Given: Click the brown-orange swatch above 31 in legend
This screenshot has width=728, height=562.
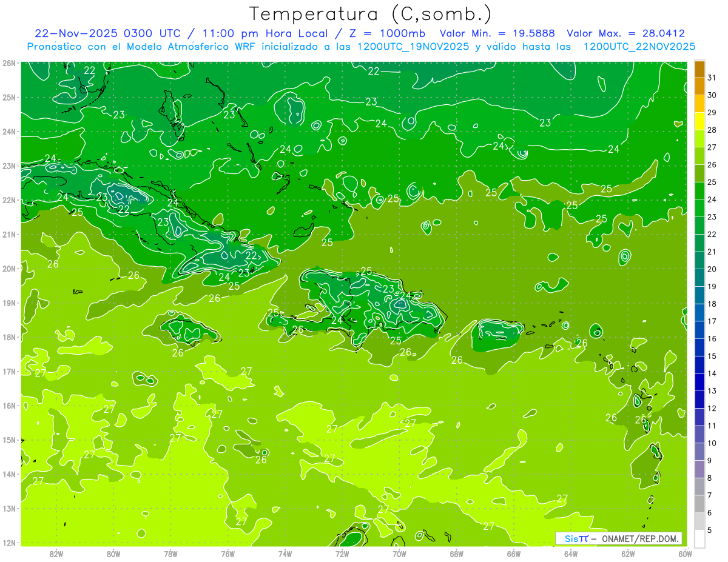Looking at the screenshot, I should 699,69.
